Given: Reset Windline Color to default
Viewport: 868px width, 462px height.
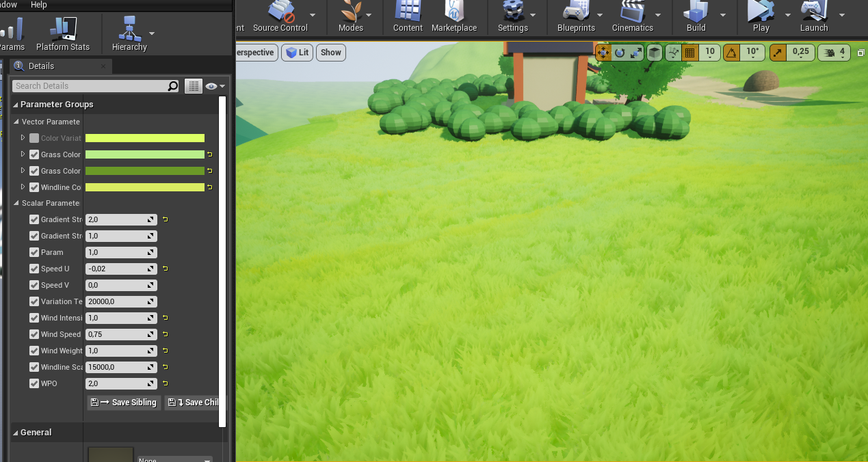Looking at the screenshot, I should pyautogui.click(x=210, y=187).
